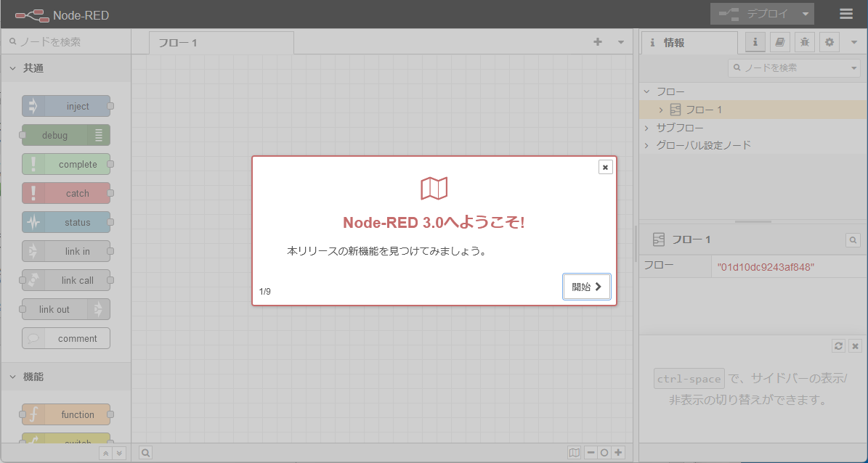This screenshot has height=463, width=868.
Task: Toggle the navigator map icon
Action: click(575, 453)
